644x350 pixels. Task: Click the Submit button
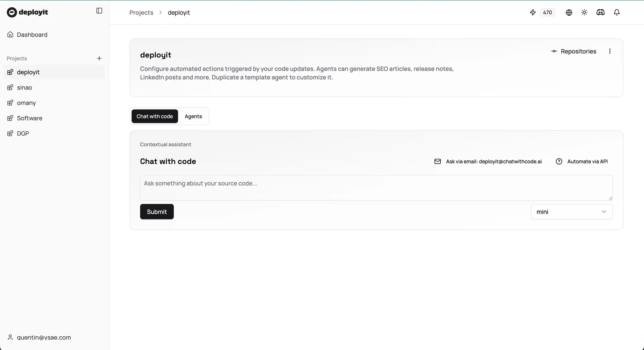click(157, 211)
